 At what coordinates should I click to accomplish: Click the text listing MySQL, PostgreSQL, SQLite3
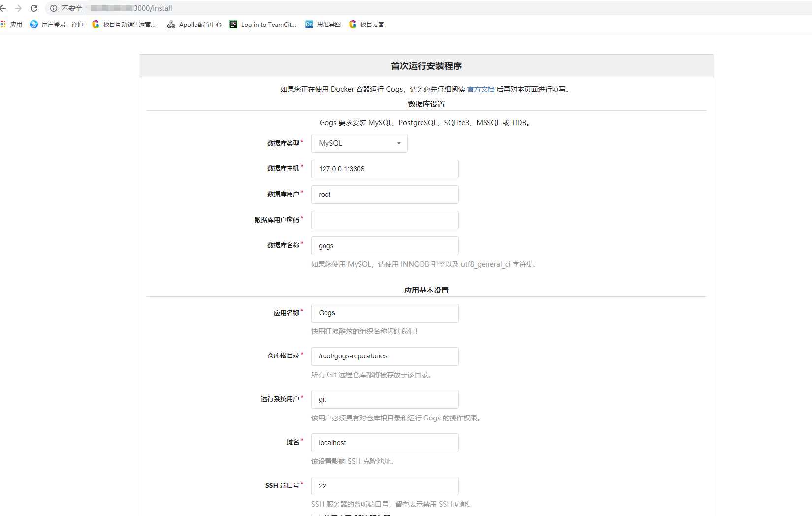click(426, 123)
